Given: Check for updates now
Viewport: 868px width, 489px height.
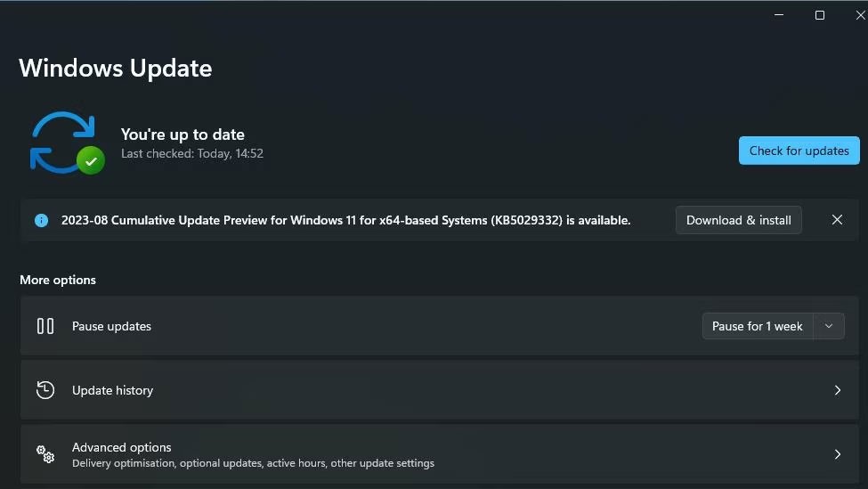Looking at the screenshot, I should (799, 151).
